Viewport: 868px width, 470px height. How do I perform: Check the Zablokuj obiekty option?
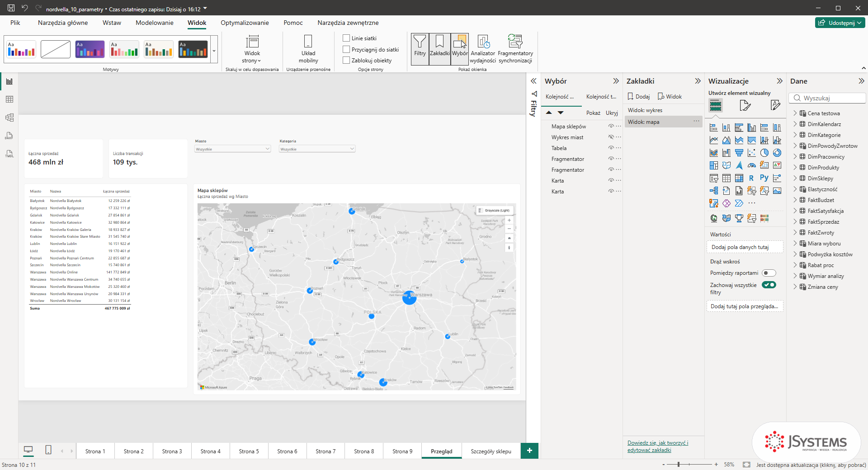point(346,61)
